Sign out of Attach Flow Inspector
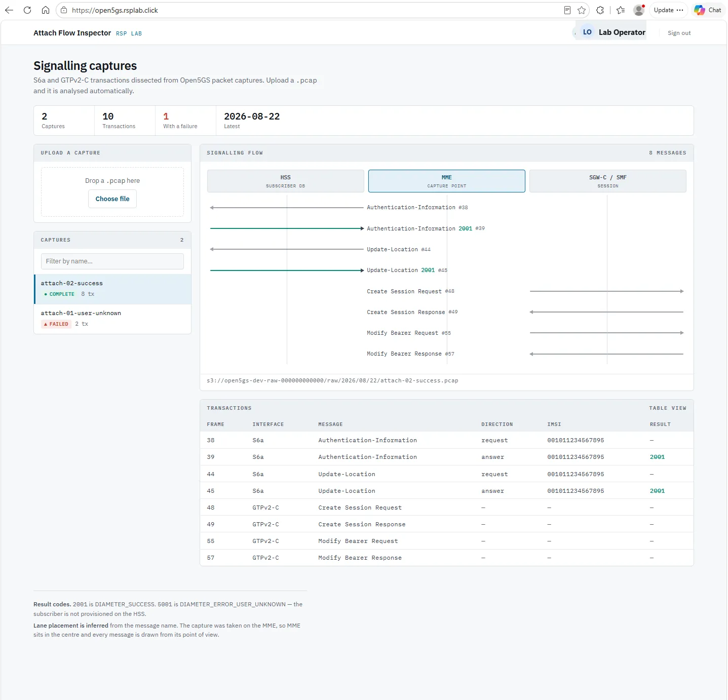 pos(679,33)
